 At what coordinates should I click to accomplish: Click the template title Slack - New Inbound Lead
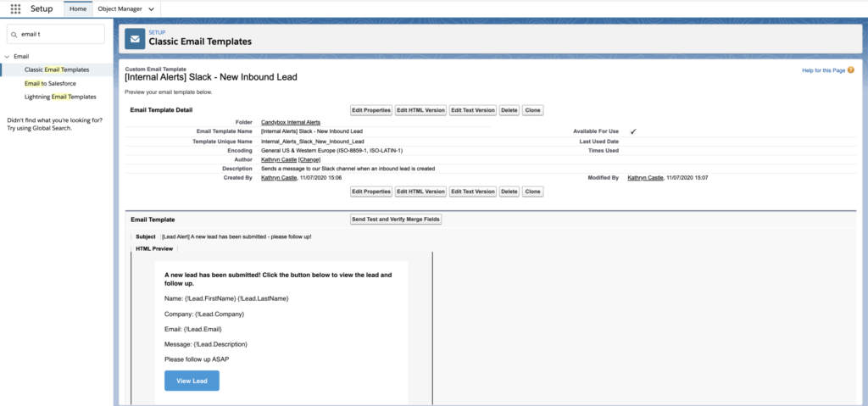coord(211,77)
